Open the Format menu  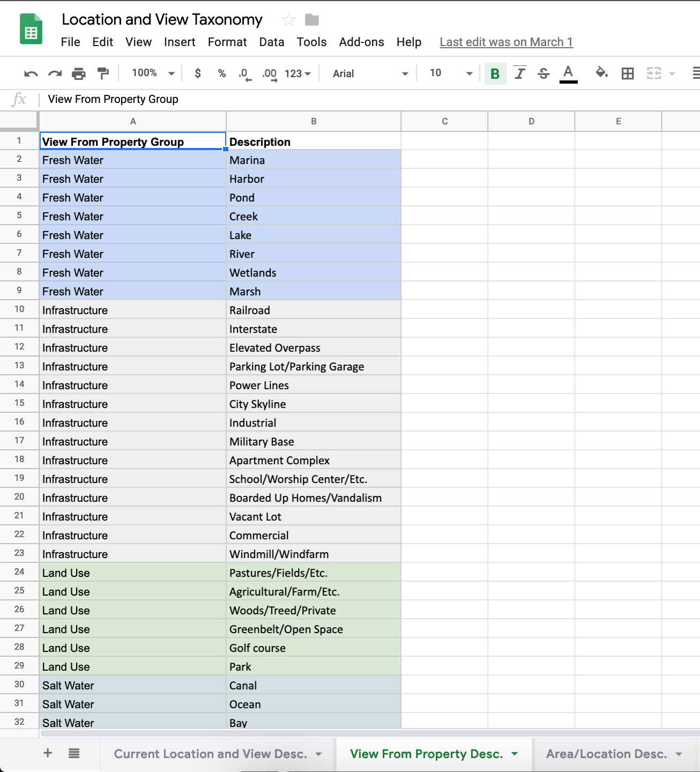pos(227,42)
